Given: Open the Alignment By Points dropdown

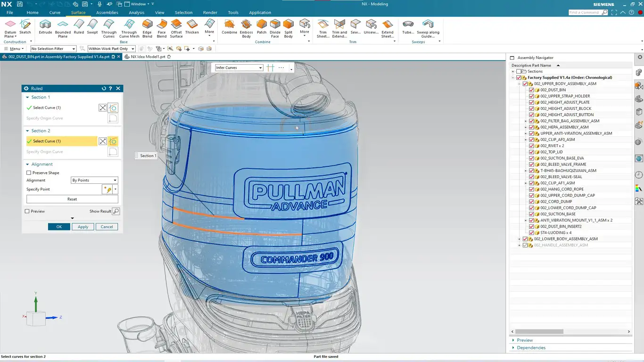Looking at the screenshot, I should pos(94,180).
